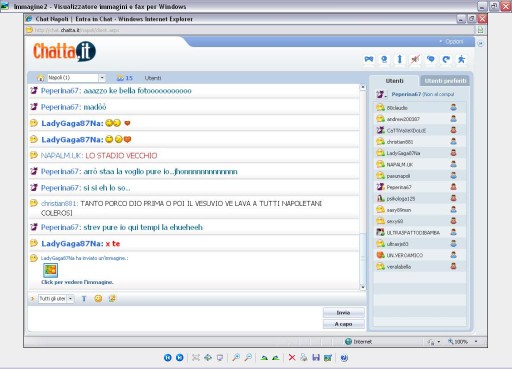Click the vertical up-down arrow icon
Image resolution: width=512 pixels, height=369 pixels.
pyautogui.click(x=399, y=59)
